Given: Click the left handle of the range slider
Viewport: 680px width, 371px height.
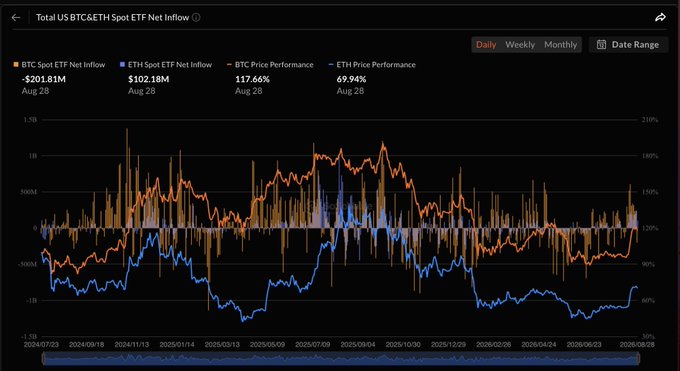Looking at the screenshot, I should click(x=44, y=358).
